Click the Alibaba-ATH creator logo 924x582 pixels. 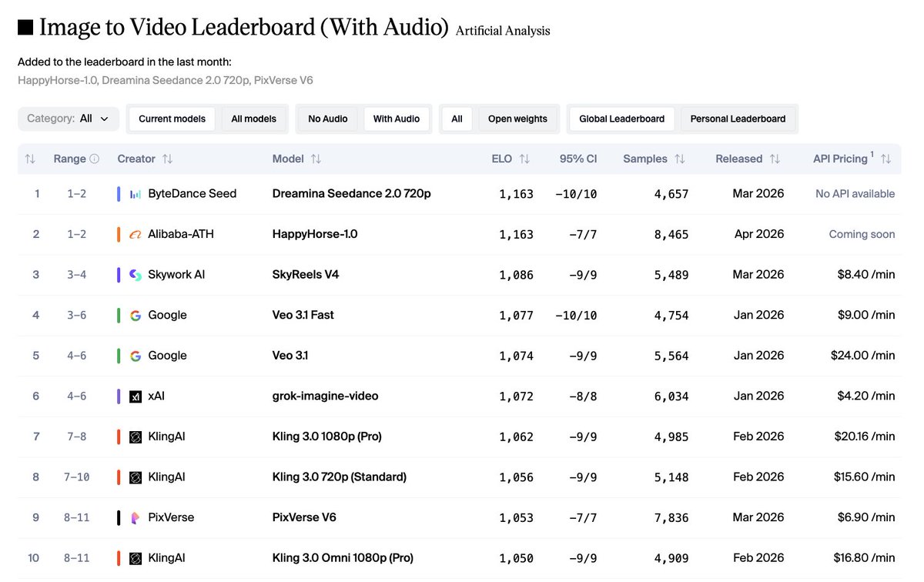pyautogui.click(x=136, y=234)
